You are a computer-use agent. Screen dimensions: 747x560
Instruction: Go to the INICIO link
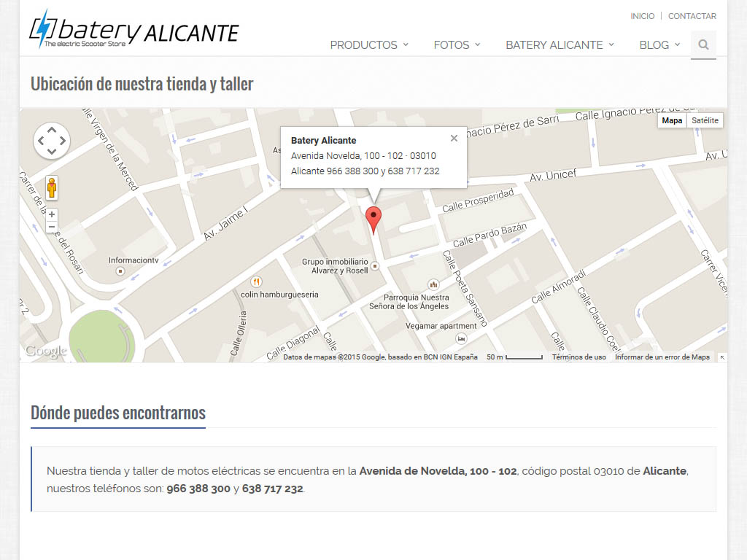pos(642,16)
